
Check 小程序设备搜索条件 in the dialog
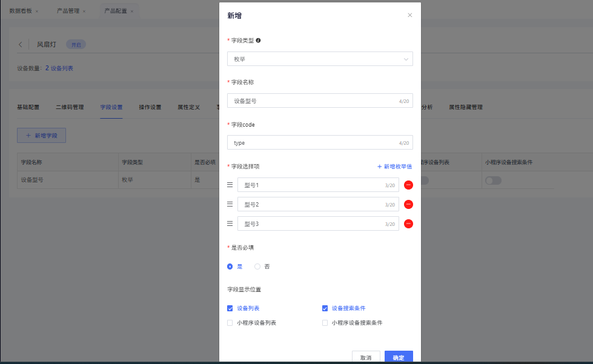325,323
